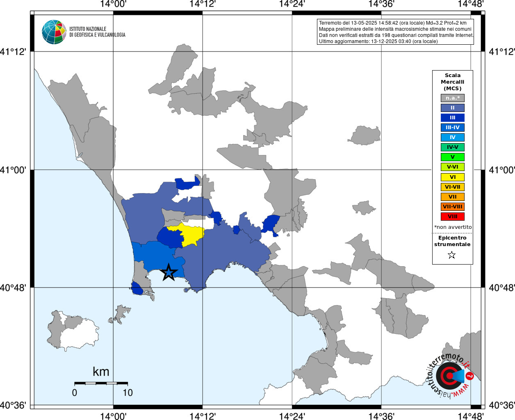This screenshot has height=420, width=515.
Task: Click the top 14°24' longitude label
Action: (292, 4)
